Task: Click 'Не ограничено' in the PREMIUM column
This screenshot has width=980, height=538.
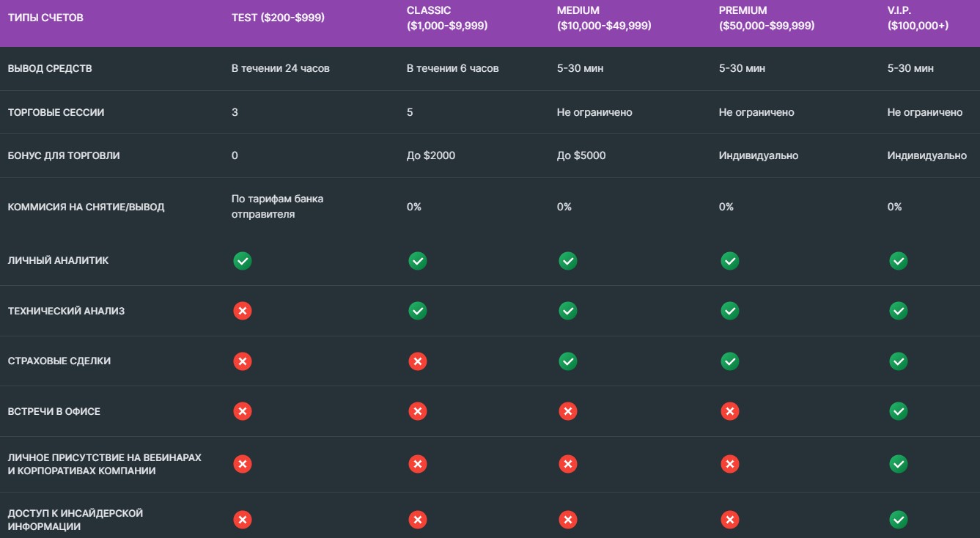Action: pos(756,112)
